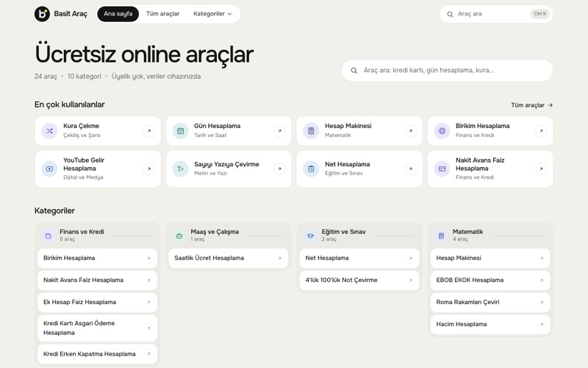Open Hesap Makinesi in Matematik list
The height and width of the screenshot is (368, 588).
tap(490, 258)
